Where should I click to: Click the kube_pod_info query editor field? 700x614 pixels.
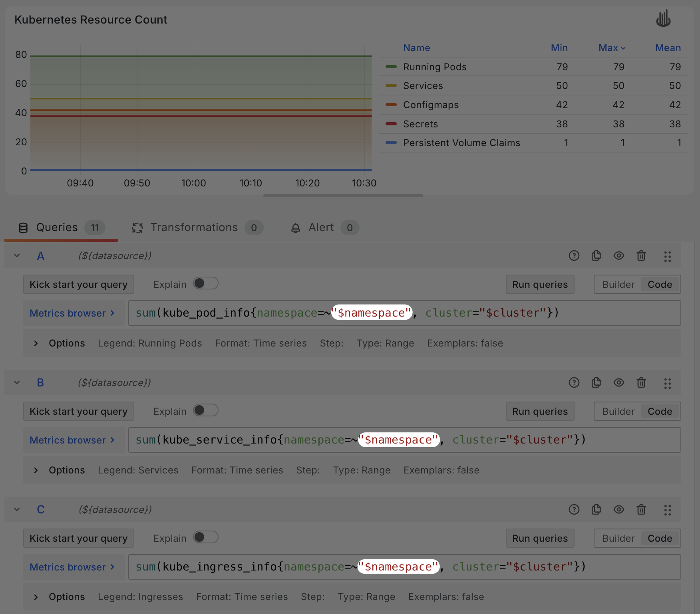(404, 313)
